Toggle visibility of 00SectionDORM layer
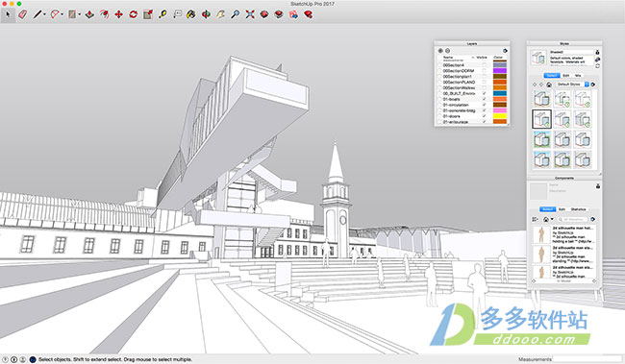Viewport: 625px width, 364px height. click(x=484, y=71)
